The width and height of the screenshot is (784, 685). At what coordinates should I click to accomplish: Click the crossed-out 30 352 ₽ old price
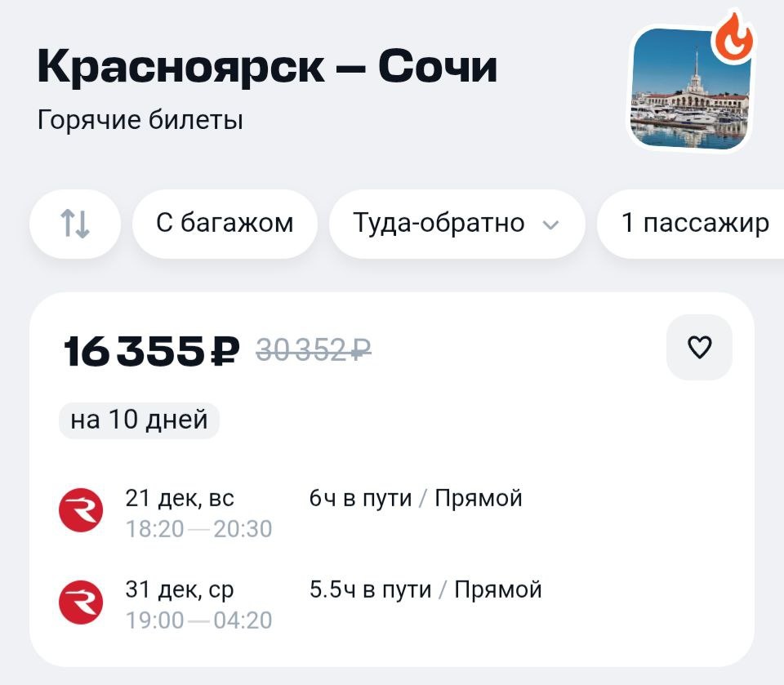coord(314,349)
